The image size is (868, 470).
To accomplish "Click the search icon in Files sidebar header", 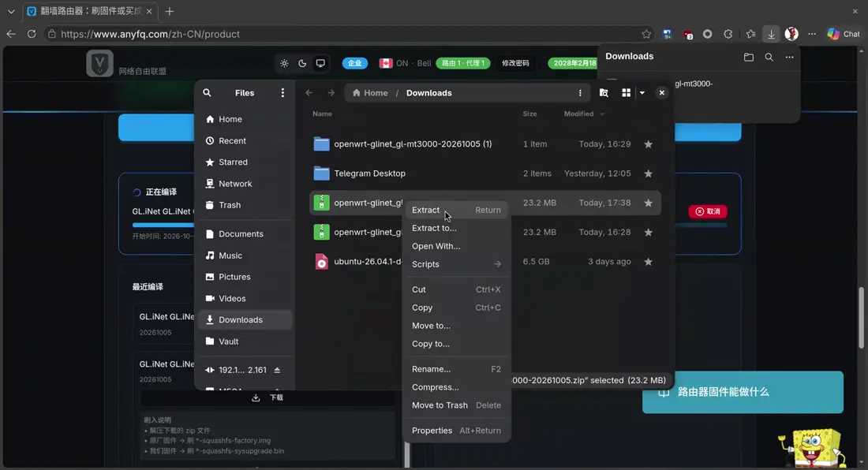I will click(x=207, y=93).
